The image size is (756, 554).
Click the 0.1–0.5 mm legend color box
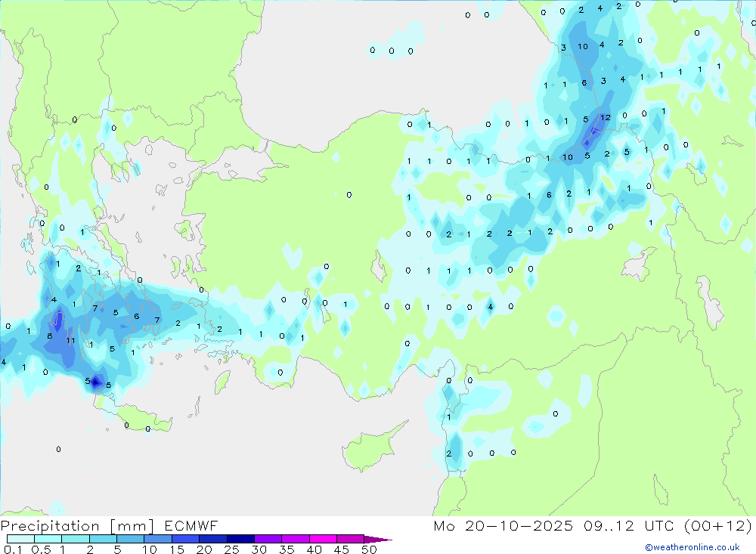20,539
